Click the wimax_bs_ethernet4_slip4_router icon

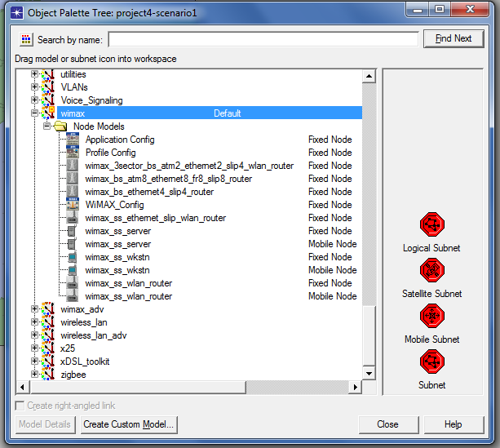pos(73,192)
